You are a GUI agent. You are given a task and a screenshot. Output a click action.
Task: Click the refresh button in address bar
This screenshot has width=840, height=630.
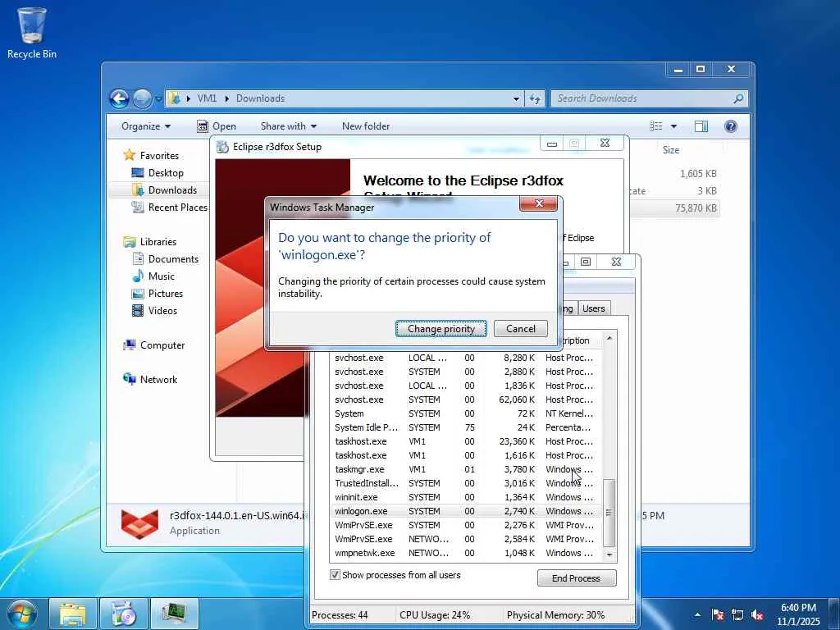[x=535, y=98]
